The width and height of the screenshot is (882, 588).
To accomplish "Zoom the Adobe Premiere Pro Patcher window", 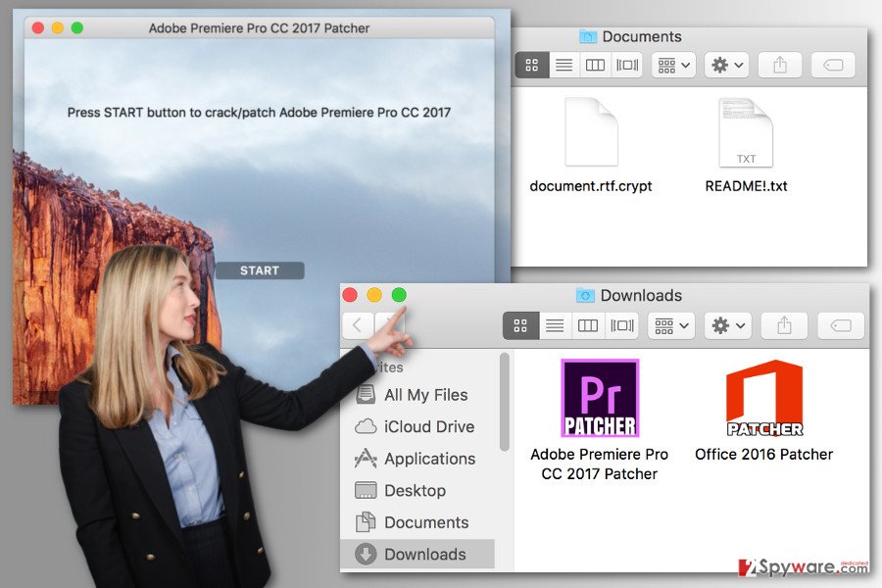I will pos(77,27).
